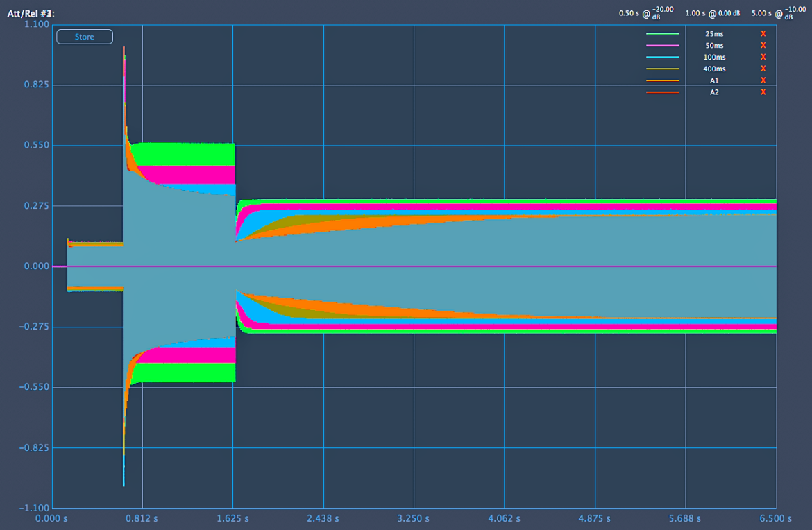
Task: Click the 1.625 s time axis label
Action: point(232,519)
